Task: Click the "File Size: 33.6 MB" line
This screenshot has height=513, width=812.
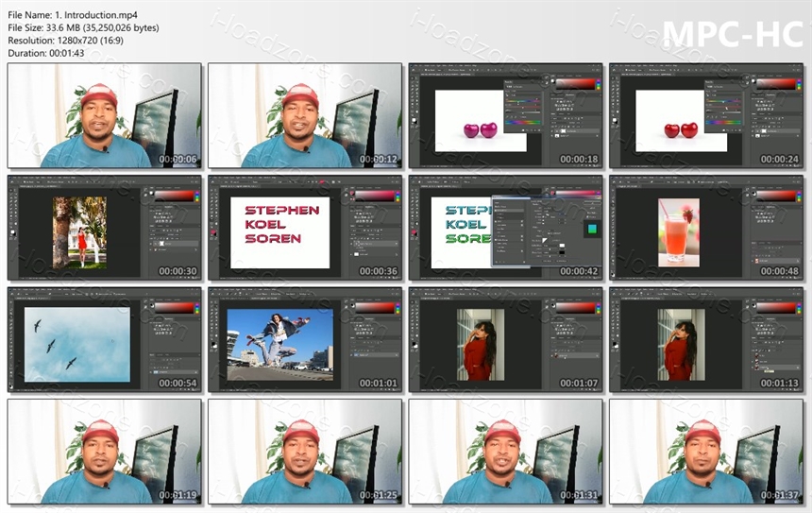Action: pos(83,27)
